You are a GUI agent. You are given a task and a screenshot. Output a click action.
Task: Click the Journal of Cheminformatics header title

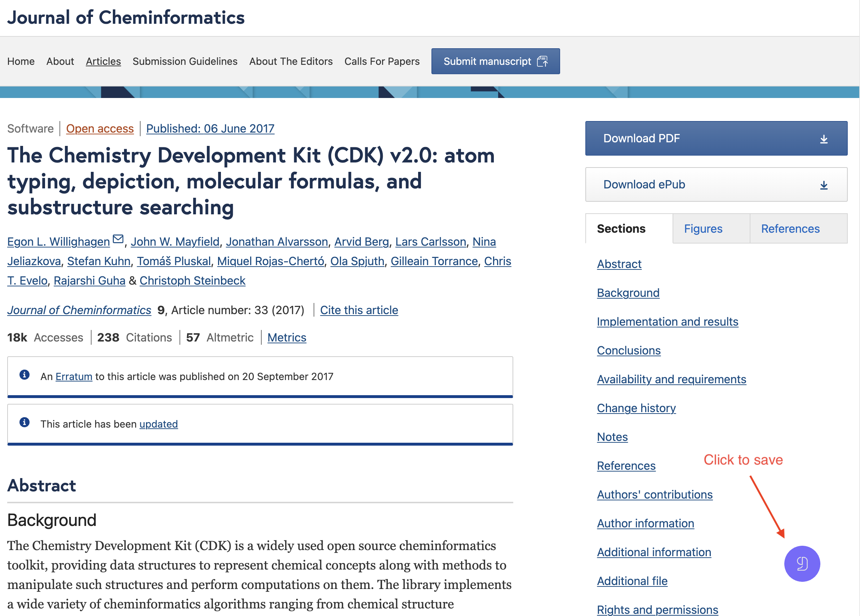[125, 17]
